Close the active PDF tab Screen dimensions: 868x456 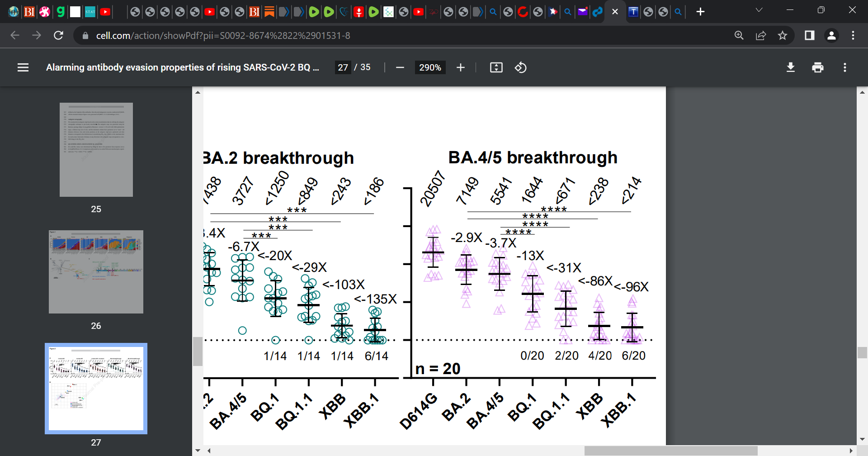click(x=615, y=12)
